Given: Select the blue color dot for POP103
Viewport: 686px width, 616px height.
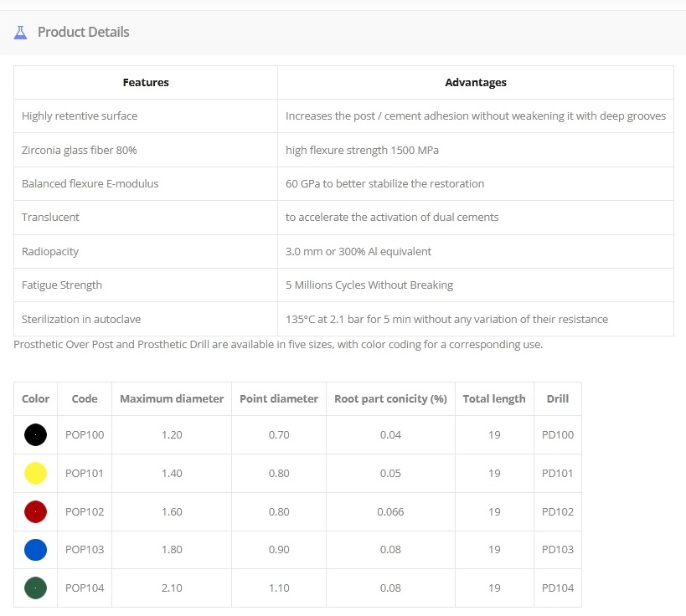Looking at the screenshot, I should click(35, 550).
